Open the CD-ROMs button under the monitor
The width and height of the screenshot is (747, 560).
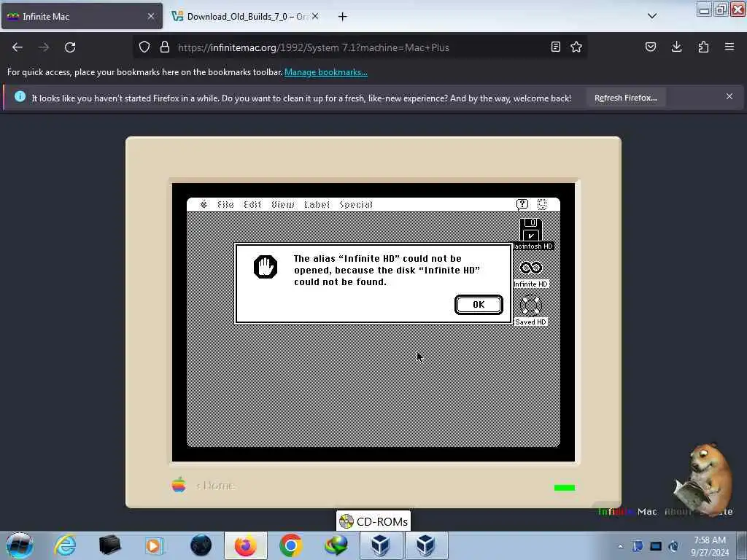click(373, 521)
